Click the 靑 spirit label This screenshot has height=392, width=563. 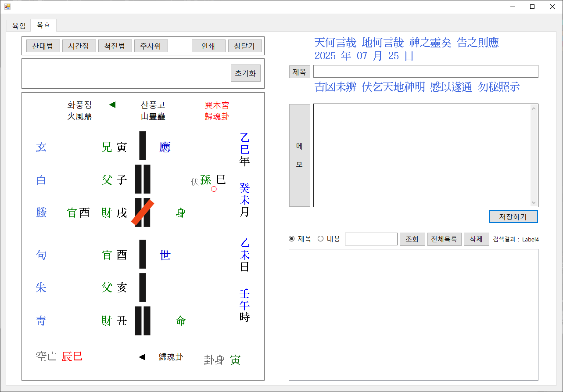(x=41, y=321)
